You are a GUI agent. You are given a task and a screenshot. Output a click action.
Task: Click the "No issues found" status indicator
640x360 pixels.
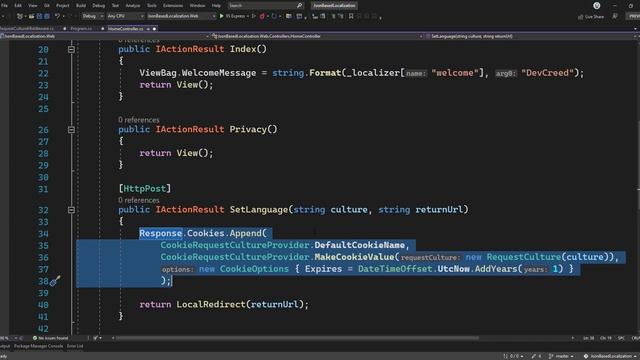50,338
